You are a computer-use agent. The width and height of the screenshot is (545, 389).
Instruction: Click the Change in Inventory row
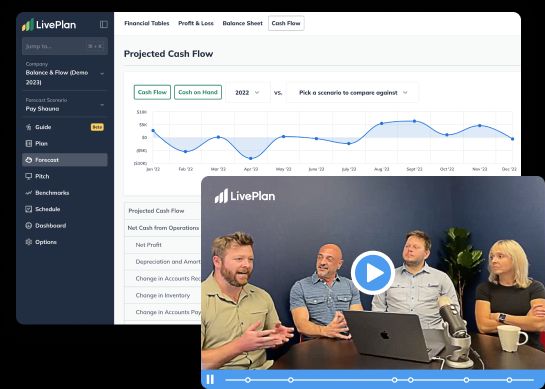[163, 295]
